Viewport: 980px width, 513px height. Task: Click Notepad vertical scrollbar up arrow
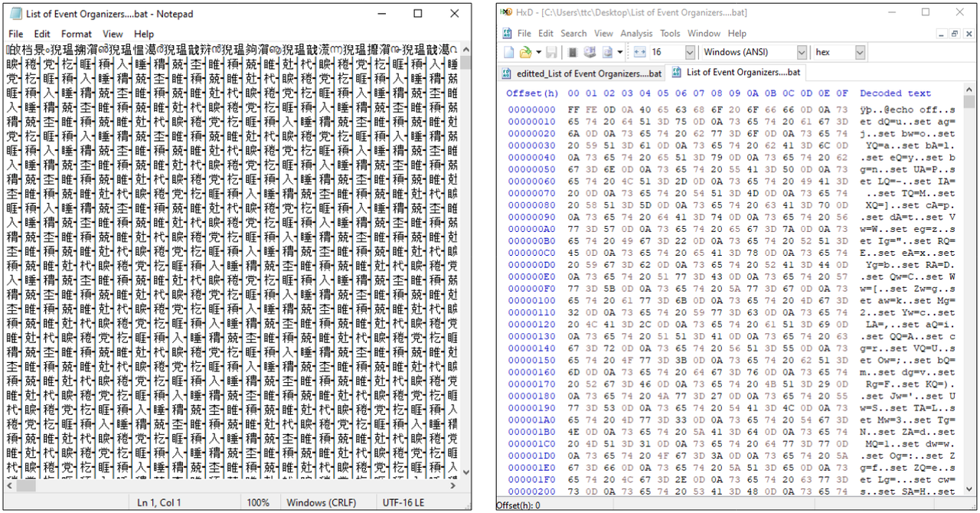[x=465, y=49]
